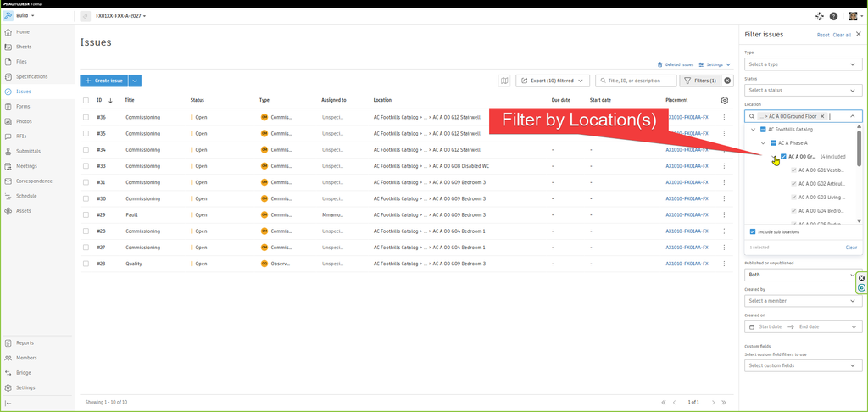The image size is (868, 412).
Task: Open the Assets sidebar icon
Action: click(8, 211)
